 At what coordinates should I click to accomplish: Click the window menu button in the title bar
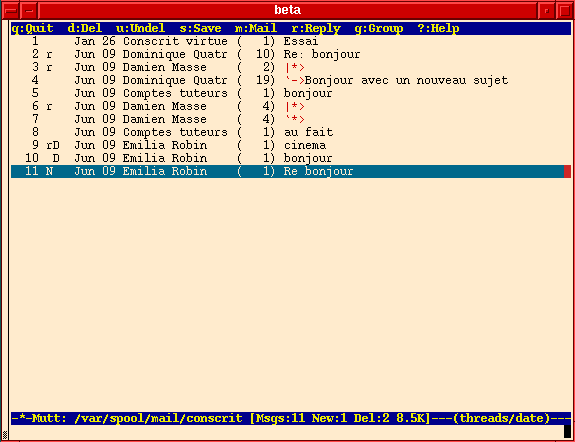10,10
